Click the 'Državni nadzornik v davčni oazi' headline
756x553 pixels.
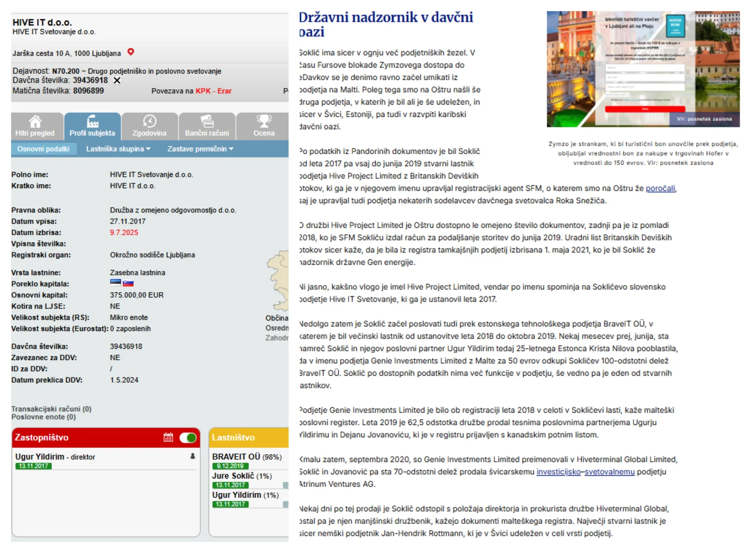pos(386,24)
